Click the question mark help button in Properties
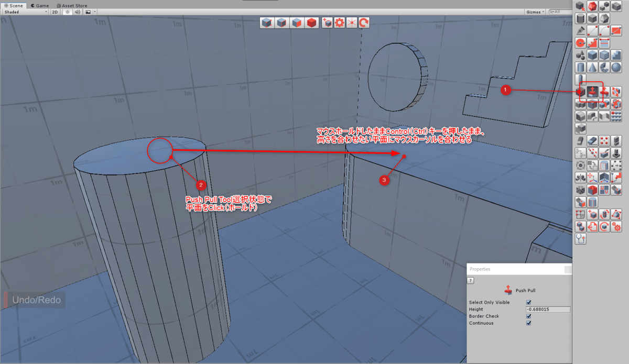The image size is (629, 364). 471,281
